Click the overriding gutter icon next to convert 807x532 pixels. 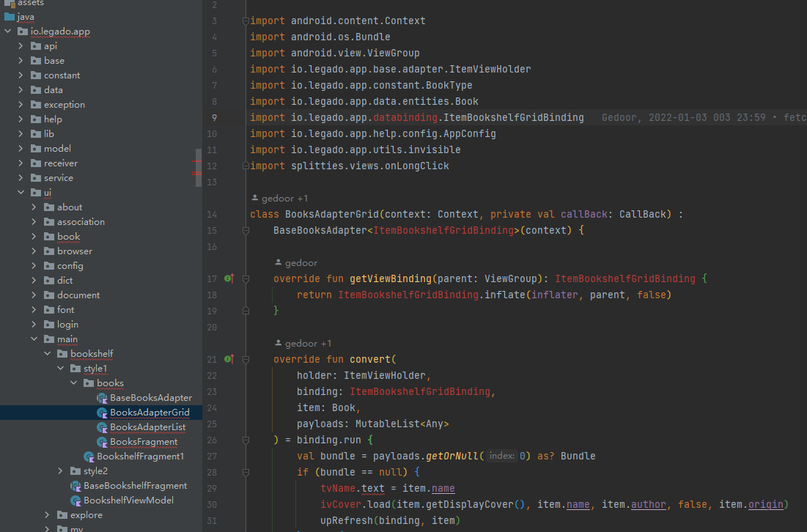[x=228, y=360]
